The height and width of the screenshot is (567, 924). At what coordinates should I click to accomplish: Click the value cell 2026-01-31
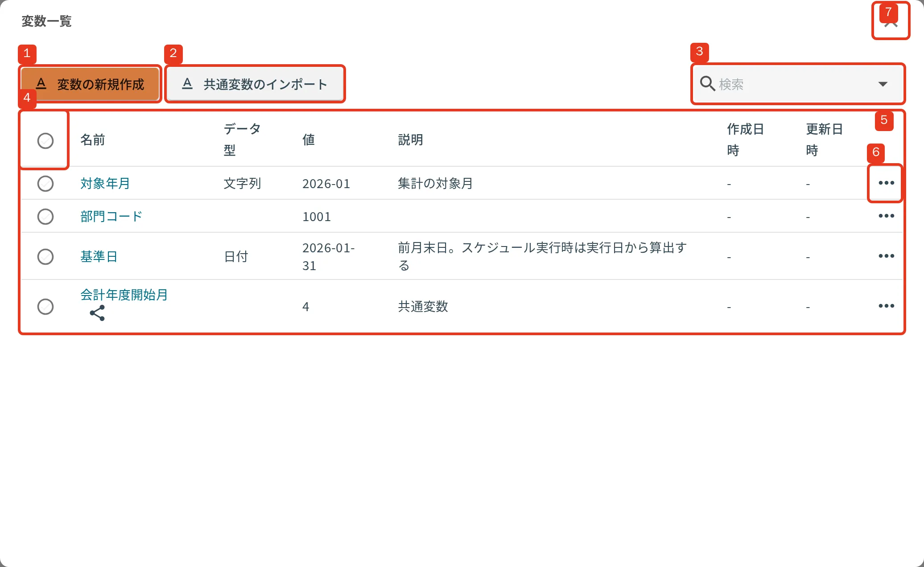328,256
